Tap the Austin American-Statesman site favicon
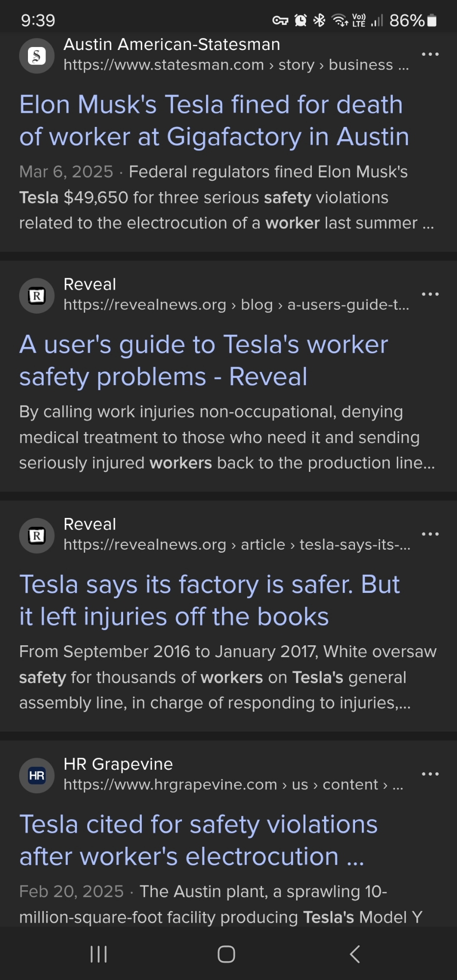The height and width of the screenshot is (980, 457). coord(37,56)
